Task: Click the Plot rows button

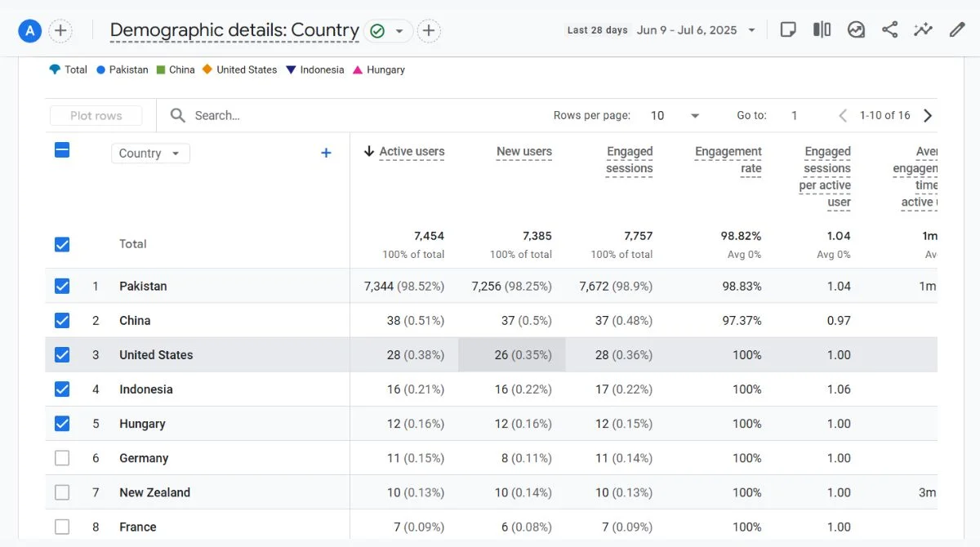Action: coord(96,116)
